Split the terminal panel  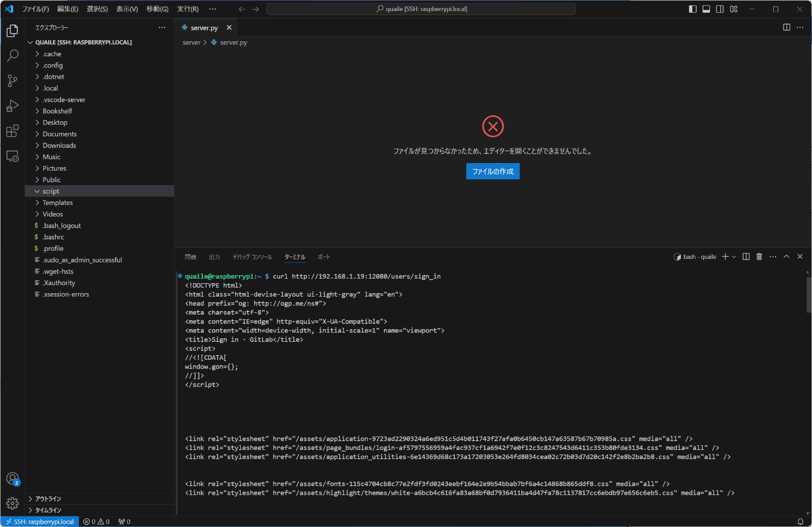click(x=746, y=257)
